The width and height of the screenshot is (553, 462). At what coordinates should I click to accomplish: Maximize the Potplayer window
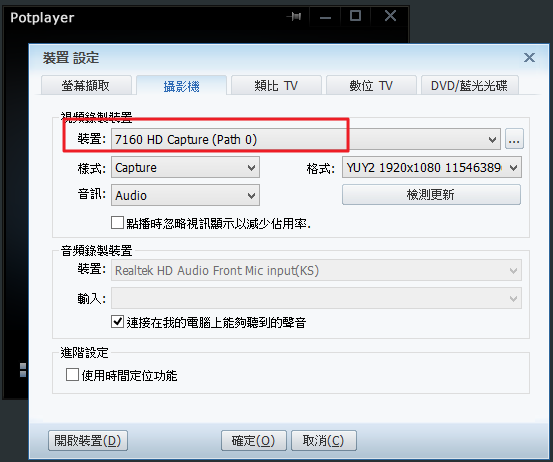(x=355, y=16)
